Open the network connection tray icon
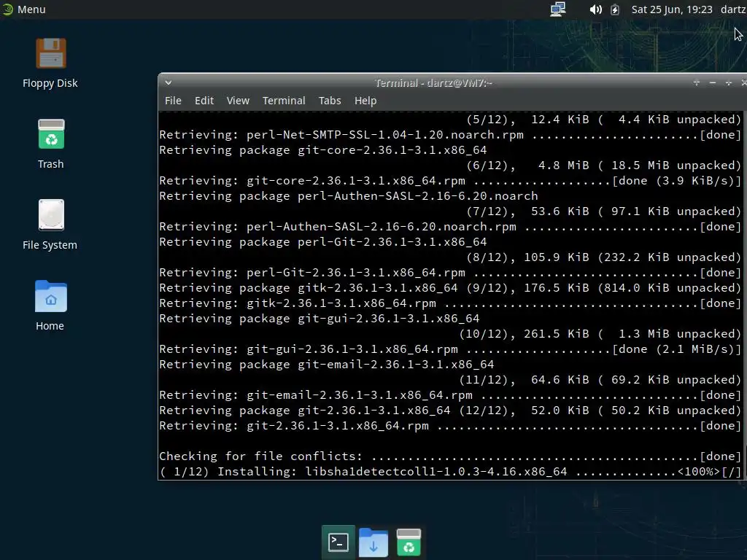This screenshot has height=560, width=747. (558, 9)
